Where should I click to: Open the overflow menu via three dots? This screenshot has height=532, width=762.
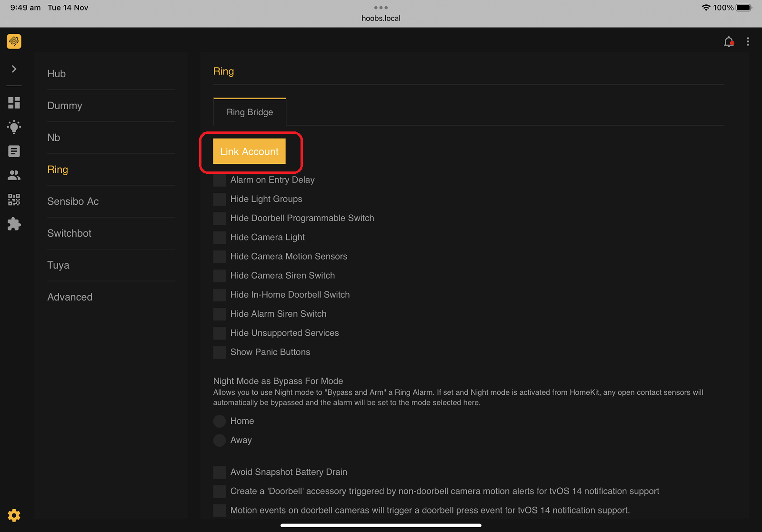point(748,41)
